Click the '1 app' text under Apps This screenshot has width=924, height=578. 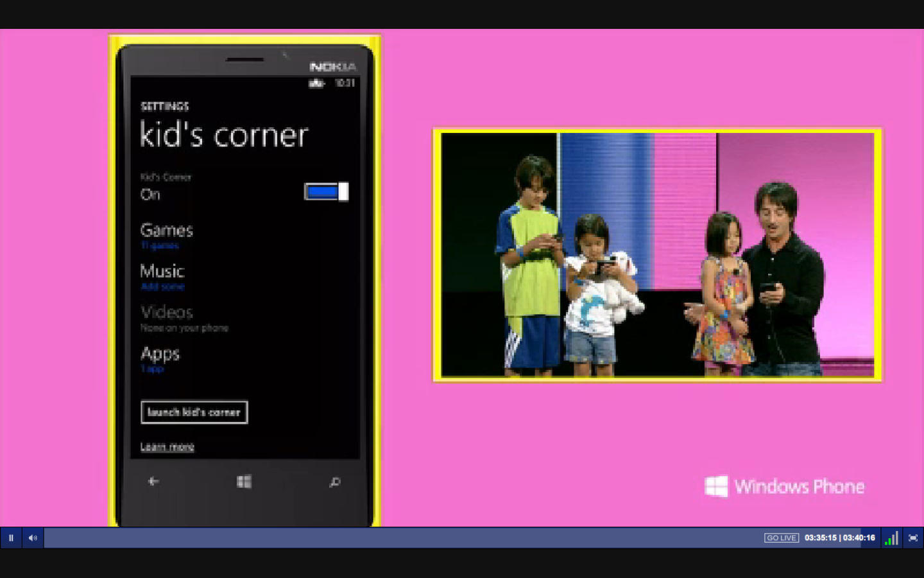(x=152, y=369)
